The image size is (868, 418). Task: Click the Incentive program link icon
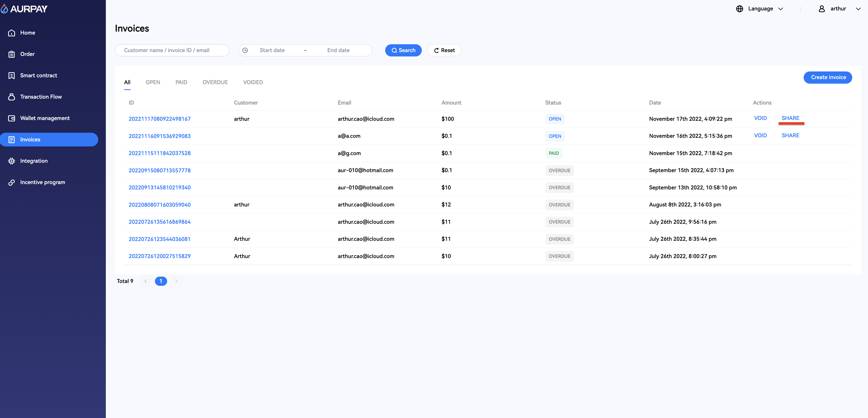point(11,182)
